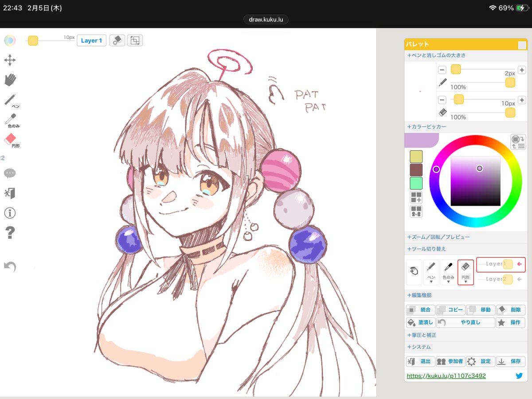Click the 統合 merge button
The width and height of the screenshot is (532, 399).
[420, 310]
